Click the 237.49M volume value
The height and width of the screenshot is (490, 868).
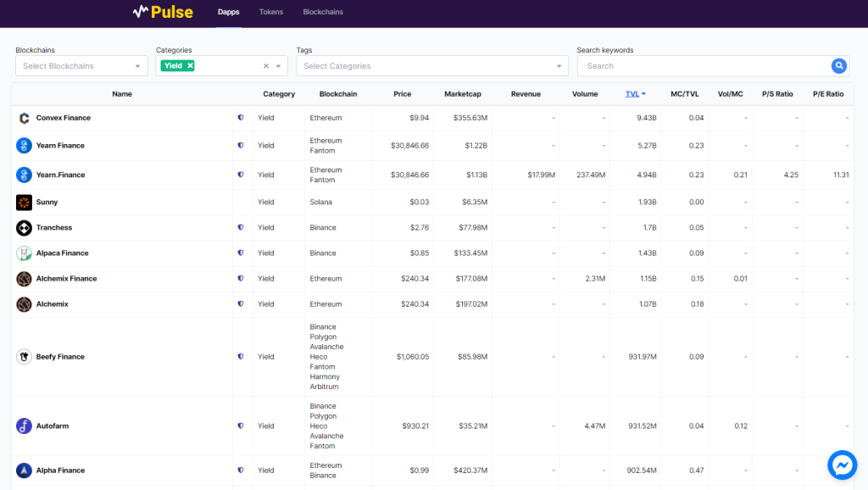[x=591, y=175]
